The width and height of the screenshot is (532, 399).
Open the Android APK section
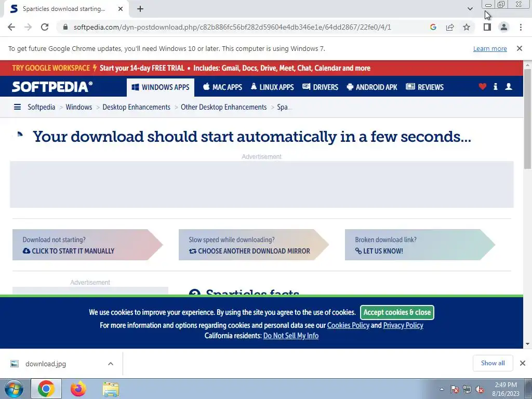pyautogui.click(x=372, y=87)
